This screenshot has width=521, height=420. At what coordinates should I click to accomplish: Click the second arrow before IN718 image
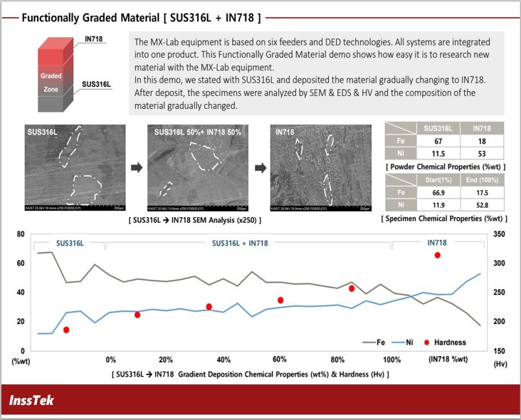(260, 168)
